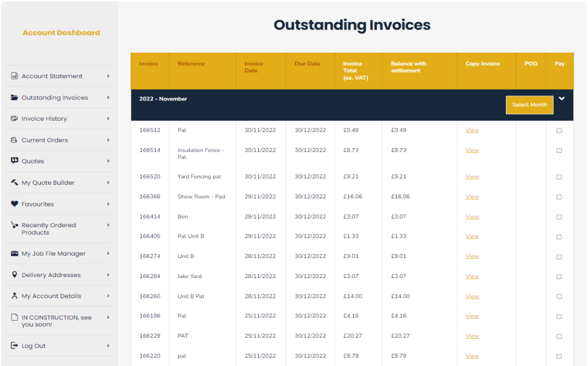This screenshot has width=588, height=366.
Task: Click the Outstanding Invoices folder icon
Action: tap(14, 98)
